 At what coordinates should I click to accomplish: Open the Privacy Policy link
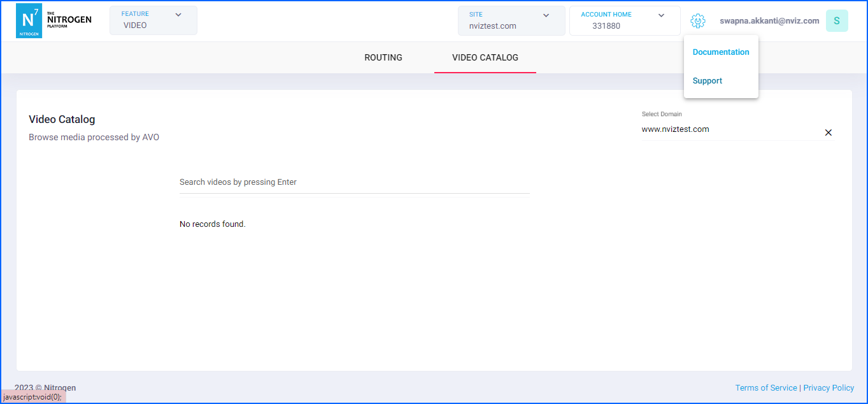[x=829, y=387]
